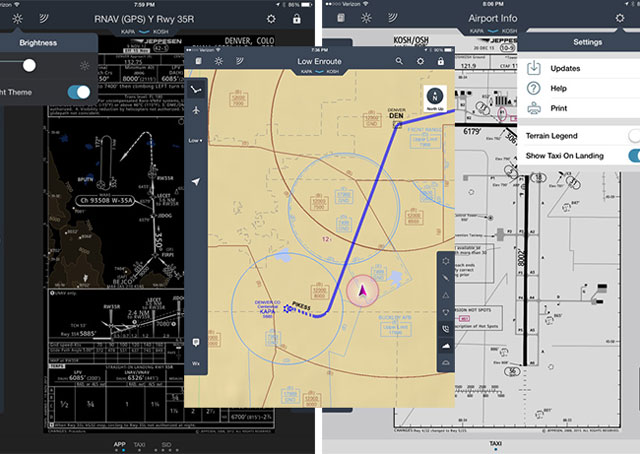Tap the Print printer icon
640x454 pixels.
pos(533,108)
